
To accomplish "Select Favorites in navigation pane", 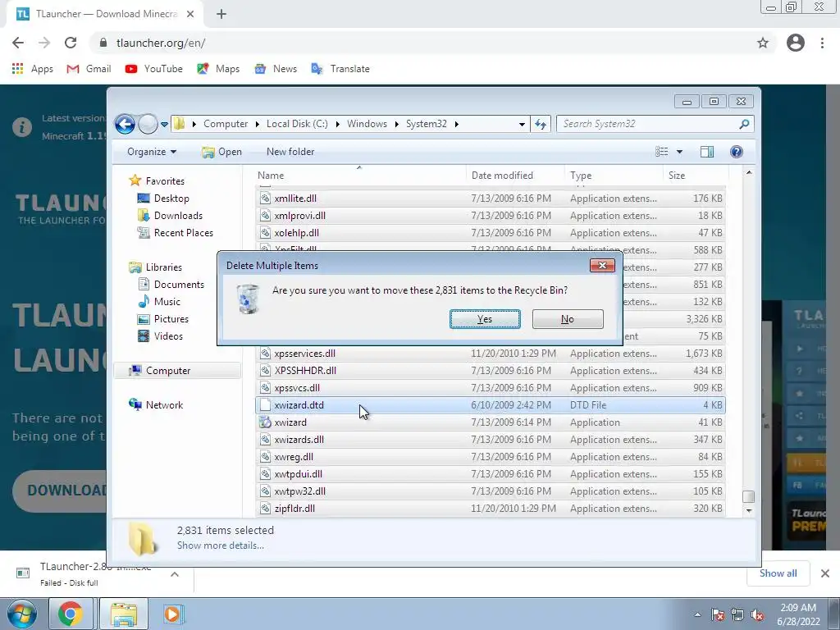I will [157, 181].
